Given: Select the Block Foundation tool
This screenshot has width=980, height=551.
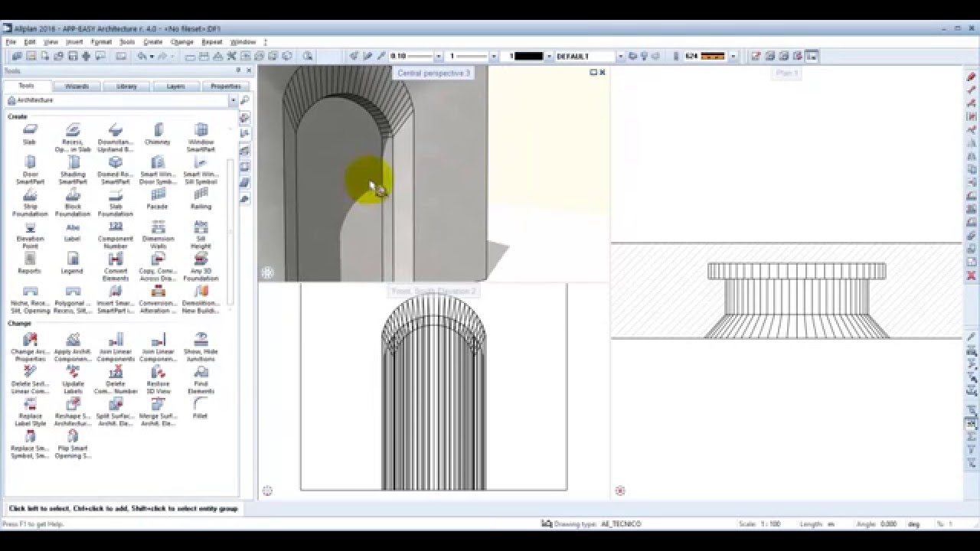Looking at the screenshot, I should coord(73,202).
